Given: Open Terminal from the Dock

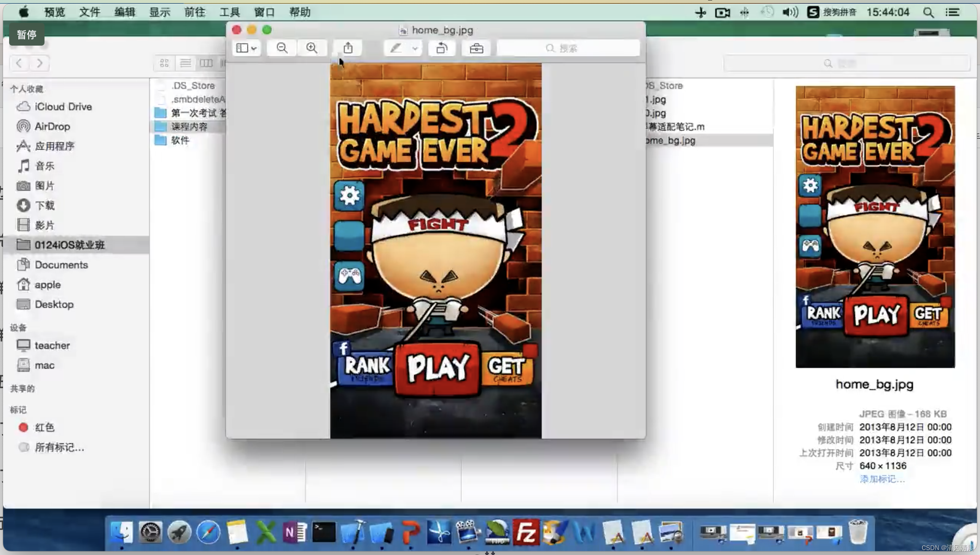Looking at the screenshot, I should click(x=323, y=532).
